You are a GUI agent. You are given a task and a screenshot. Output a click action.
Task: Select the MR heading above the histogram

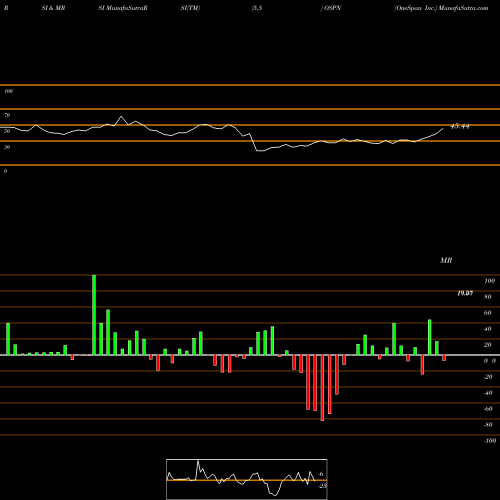pyautogui.click(x=446, y=260)
